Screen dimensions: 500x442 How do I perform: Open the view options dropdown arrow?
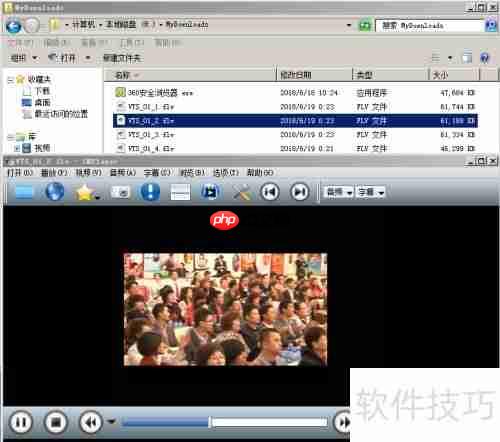(x=450, y=58)
